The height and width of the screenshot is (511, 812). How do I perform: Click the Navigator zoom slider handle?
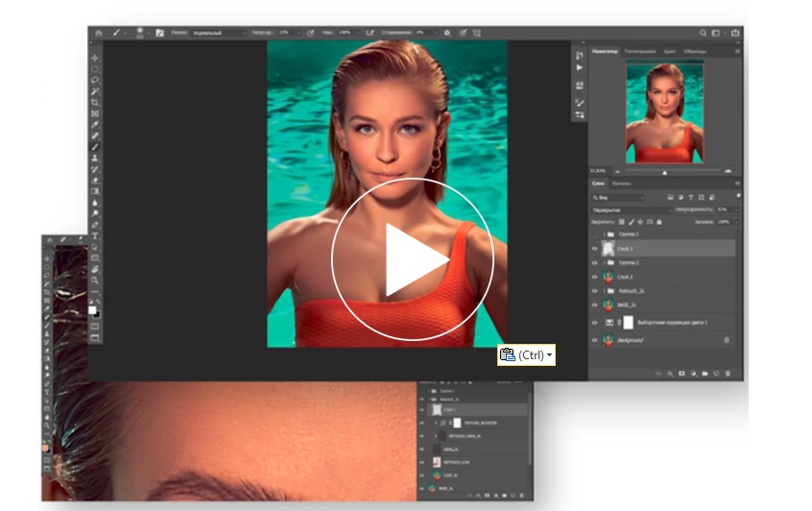(664, 172)
